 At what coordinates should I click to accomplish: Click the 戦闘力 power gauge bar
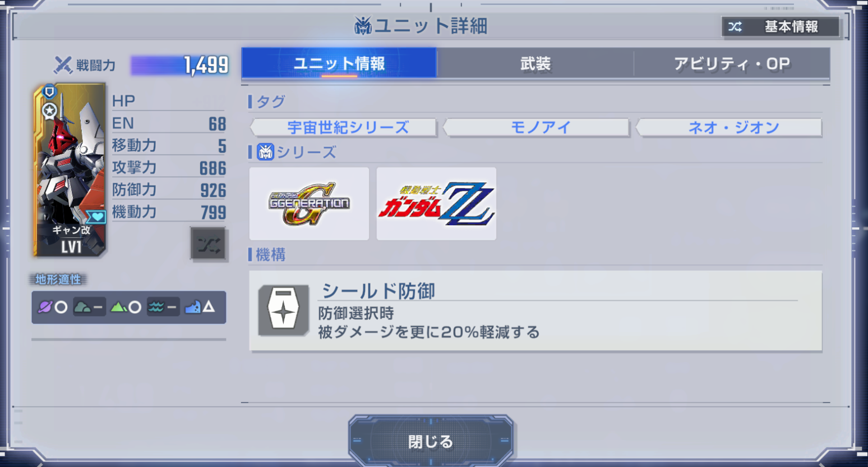(180, 65)
